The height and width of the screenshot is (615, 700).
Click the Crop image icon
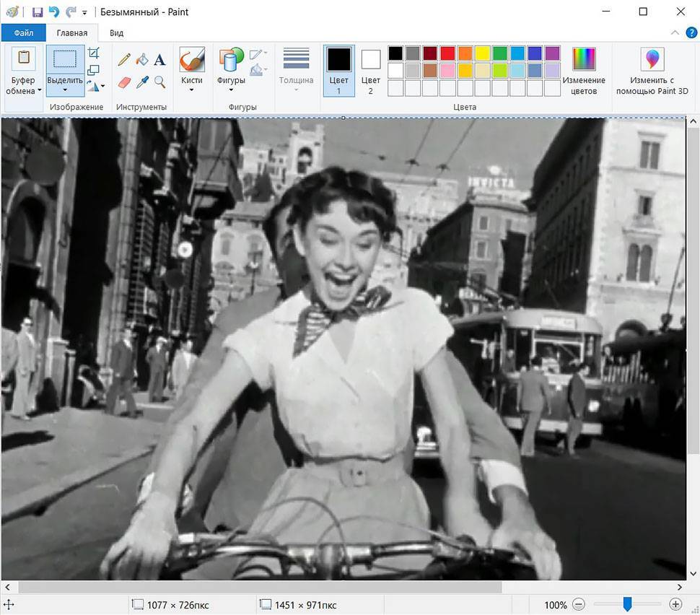point(94,53)
